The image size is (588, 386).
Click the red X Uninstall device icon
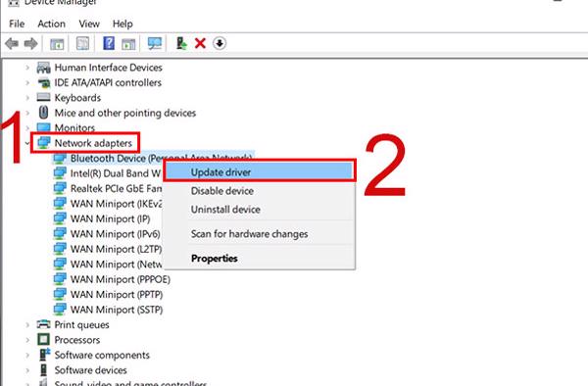tap(200, 43)
